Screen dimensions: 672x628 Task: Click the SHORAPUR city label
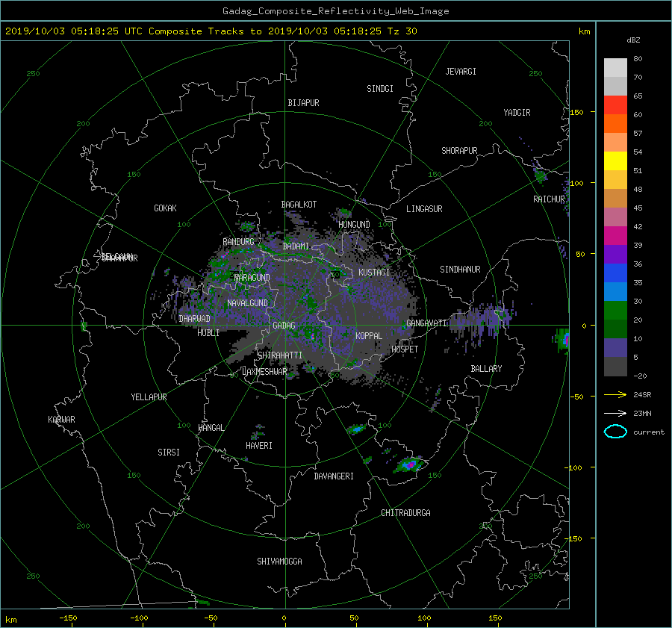coord(459,151)
